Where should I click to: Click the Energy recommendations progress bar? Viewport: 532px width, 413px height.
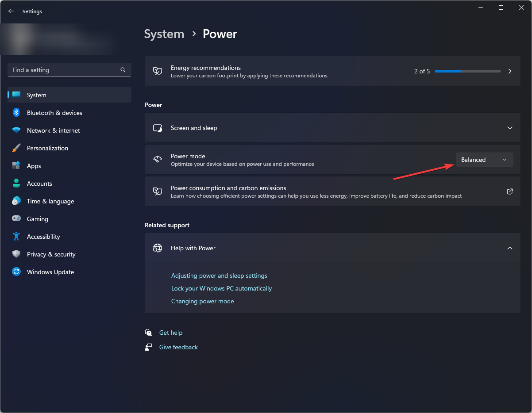pos(468,71)
